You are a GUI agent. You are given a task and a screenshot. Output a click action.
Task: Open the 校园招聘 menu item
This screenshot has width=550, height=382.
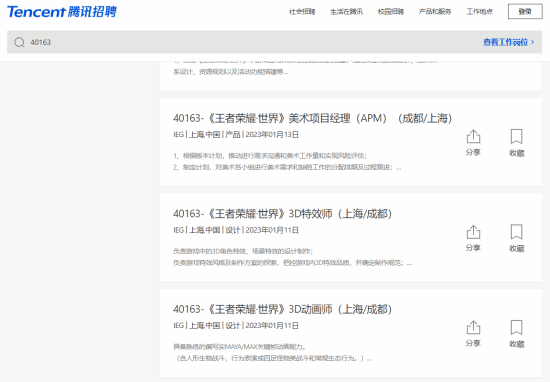point(391,12)
